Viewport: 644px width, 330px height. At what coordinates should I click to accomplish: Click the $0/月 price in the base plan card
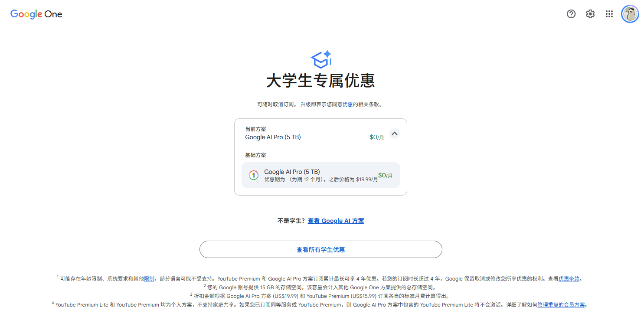click(x=385, y=175)
